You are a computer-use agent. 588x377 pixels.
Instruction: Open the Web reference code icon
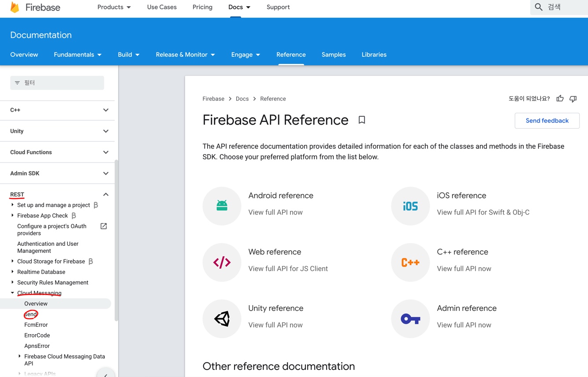pos(222,262)
